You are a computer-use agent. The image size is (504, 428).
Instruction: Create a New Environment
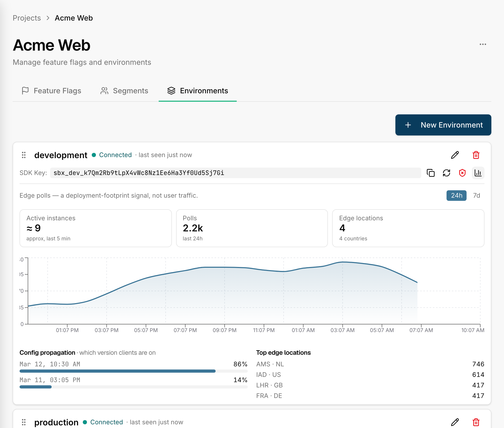(443, 125)
